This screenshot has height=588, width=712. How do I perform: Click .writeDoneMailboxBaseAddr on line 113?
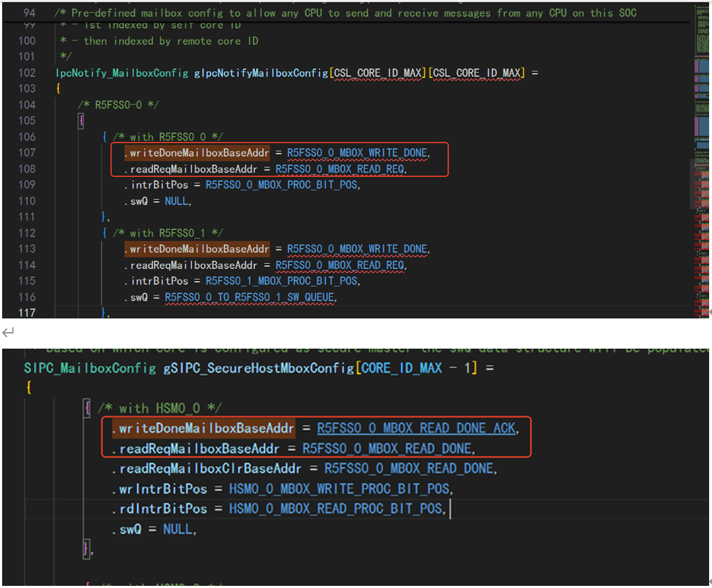coord(197,249)
